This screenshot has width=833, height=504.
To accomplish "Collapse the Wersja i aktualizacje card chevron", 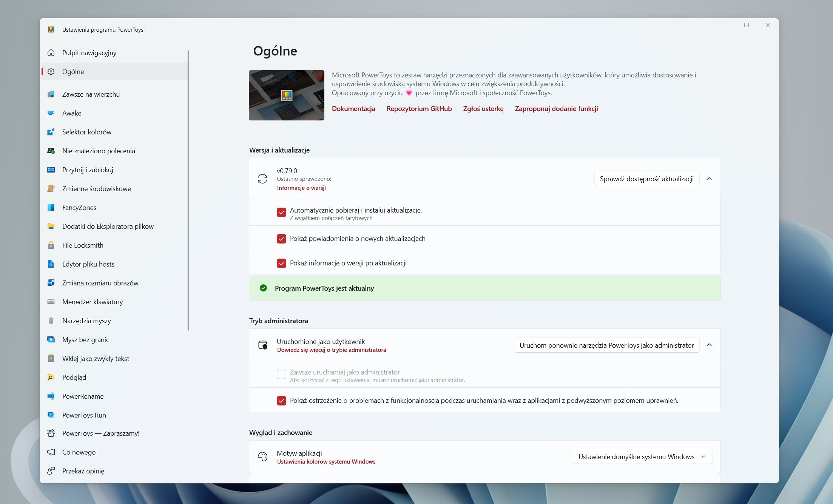I will click(709, 179).
